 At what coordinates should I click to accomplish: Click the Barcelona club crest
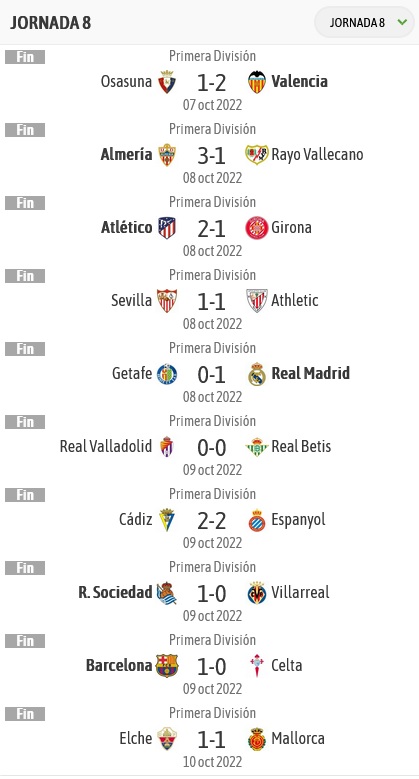[x=167, y=666]
